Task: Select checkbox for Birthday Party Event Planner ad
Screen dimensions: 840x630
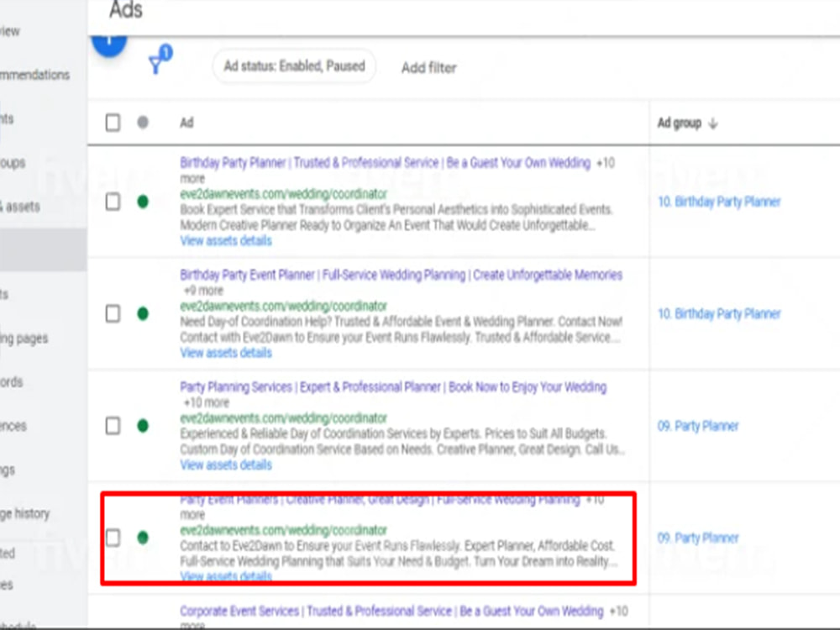Action: [113, 313]
